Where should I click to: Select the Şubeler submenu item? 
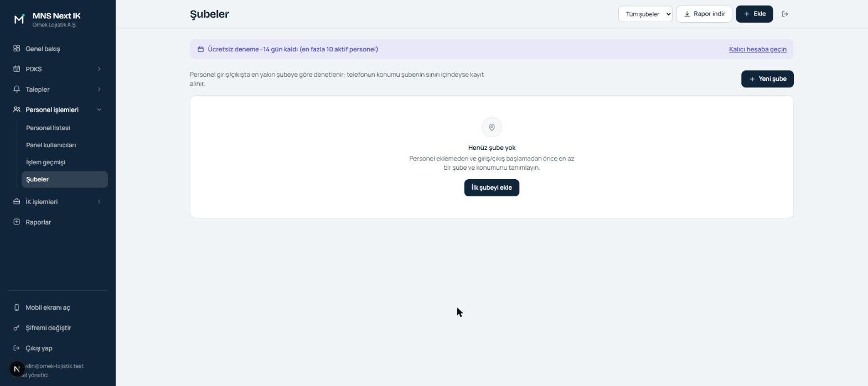[65, 179]
